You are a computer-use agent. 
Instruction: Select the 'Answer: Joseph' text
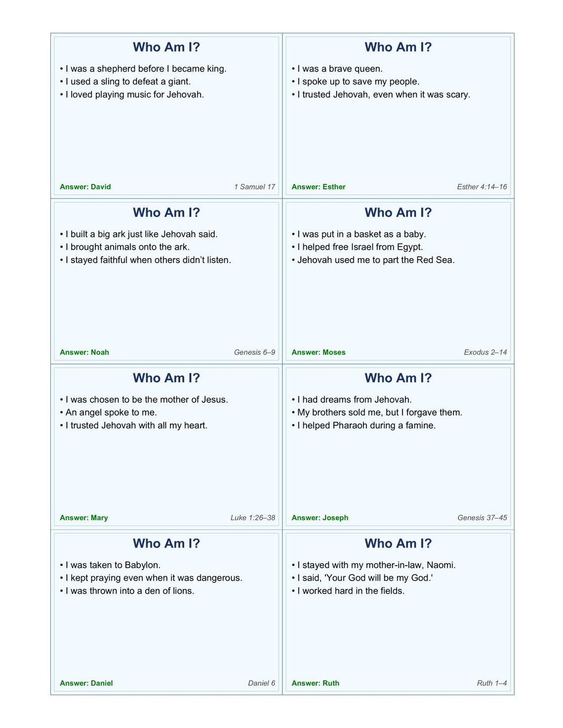320,517
